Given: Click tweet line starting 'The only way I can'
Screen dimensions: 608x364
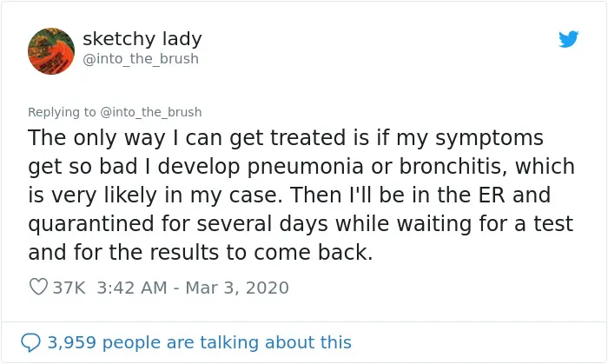Looking at the screenshot, I should click(286, 138).
